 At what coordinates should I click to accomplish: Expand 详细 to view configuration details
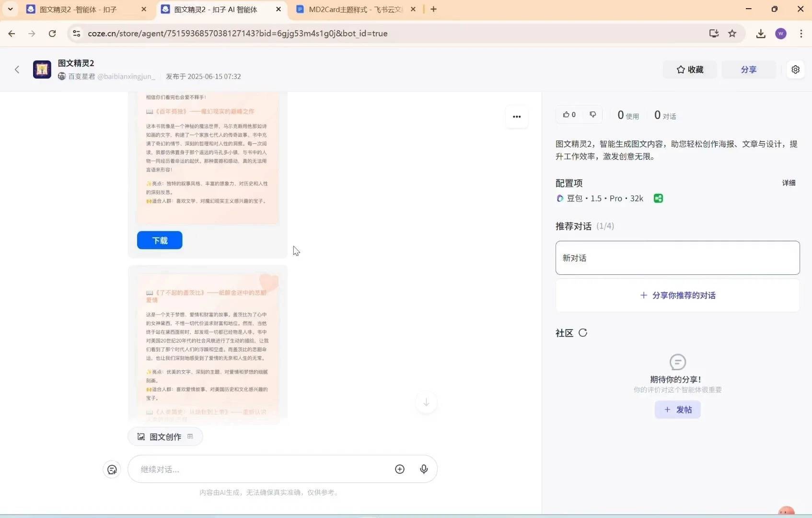(789, 183)
